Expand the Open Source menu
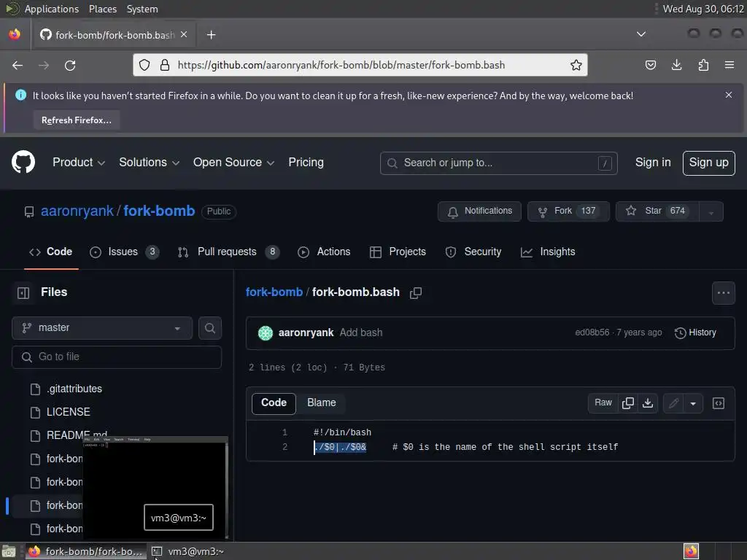The width and height of the screenshot is (747, 560). point(233,163)
